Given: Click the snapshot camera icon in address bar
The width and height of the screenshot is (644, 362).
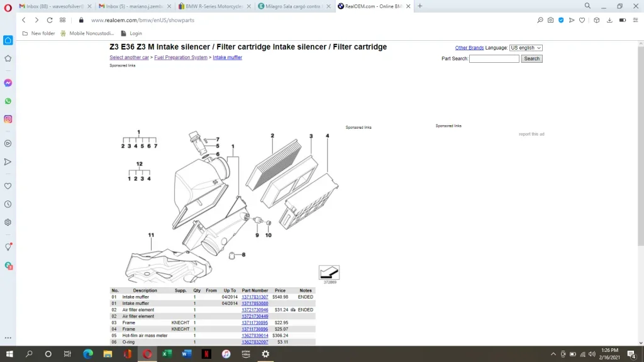Looking at the screenshot, I should point(550,20).
